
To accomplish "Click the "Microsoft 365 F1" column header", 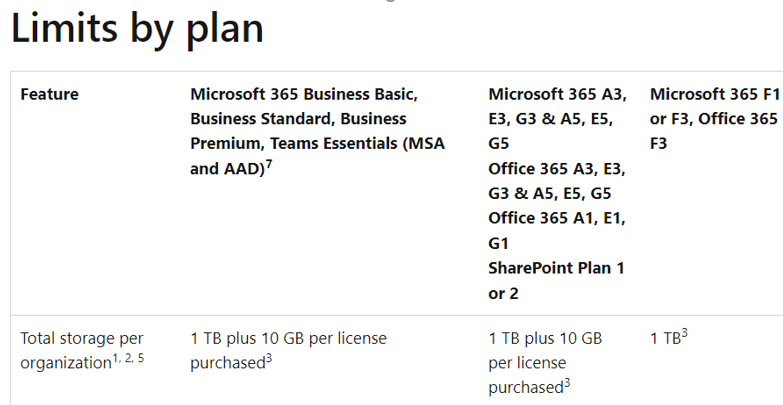I will coord(715,94).
